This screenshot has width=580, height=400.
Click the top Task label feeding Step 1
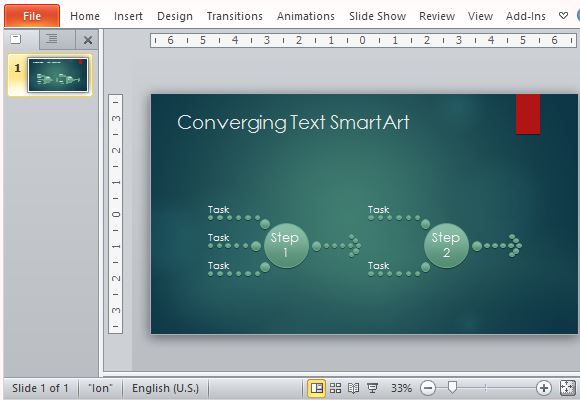218,209
